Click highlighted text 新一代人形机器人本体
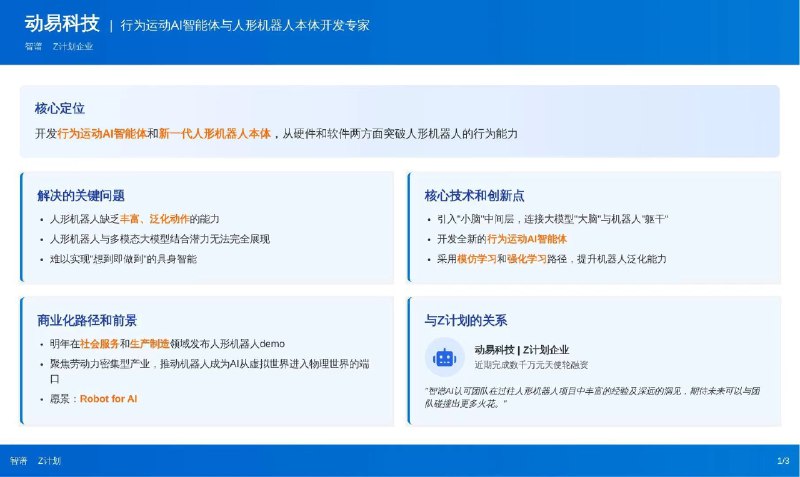800x477 pixels. (215, 134)
